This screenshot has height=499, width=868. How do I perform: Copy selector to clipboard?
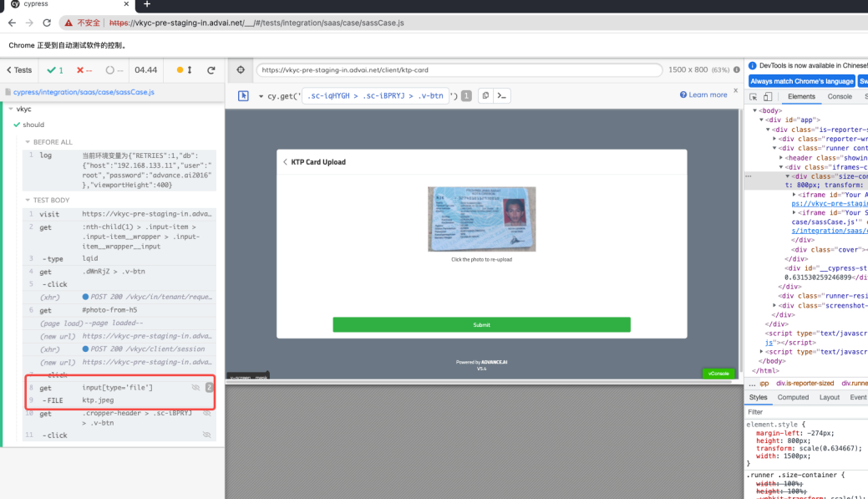coord(485,96)
